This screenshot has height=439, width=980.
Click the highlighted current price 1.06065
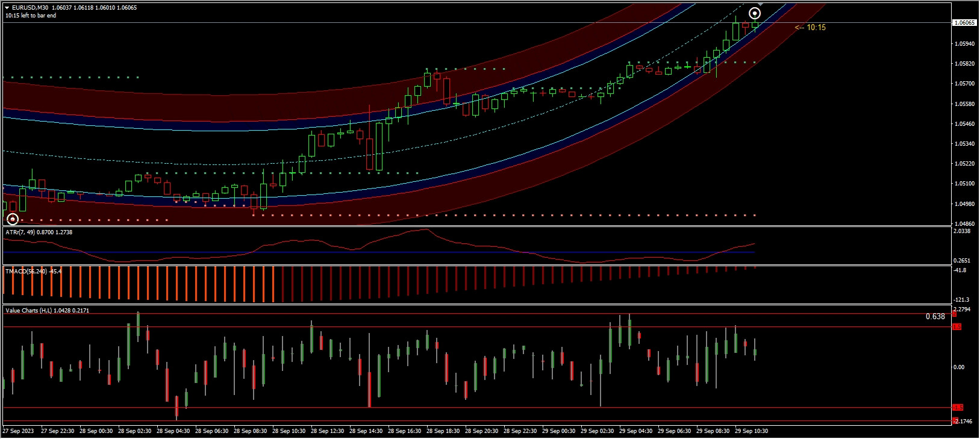tap(964, 23)
